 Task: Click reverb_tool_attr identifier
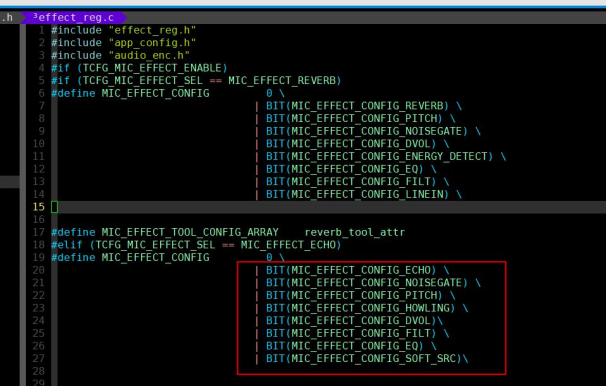(x=355, y=232)
